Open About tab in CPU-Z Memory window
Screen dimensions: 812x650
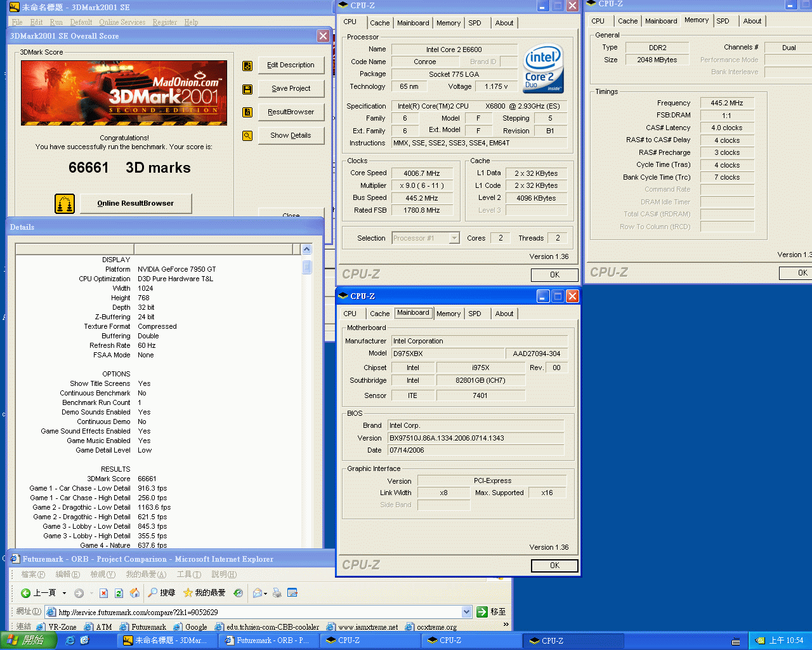click(752, 21)
